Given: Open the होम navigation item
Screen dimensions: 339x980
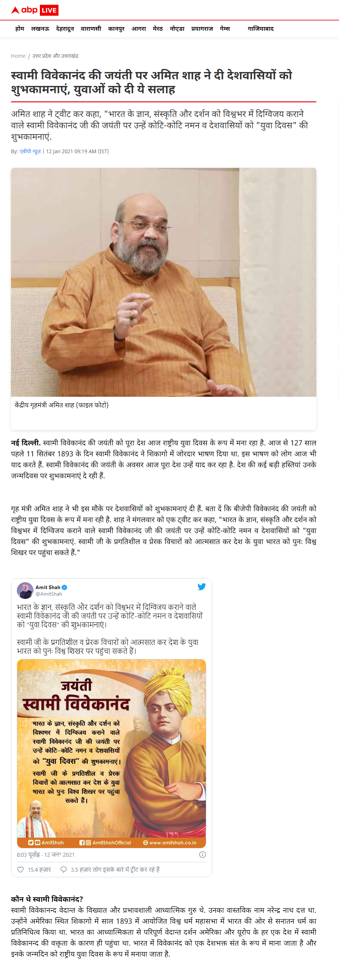Looking at the screenshot, I should pos(19,29).
